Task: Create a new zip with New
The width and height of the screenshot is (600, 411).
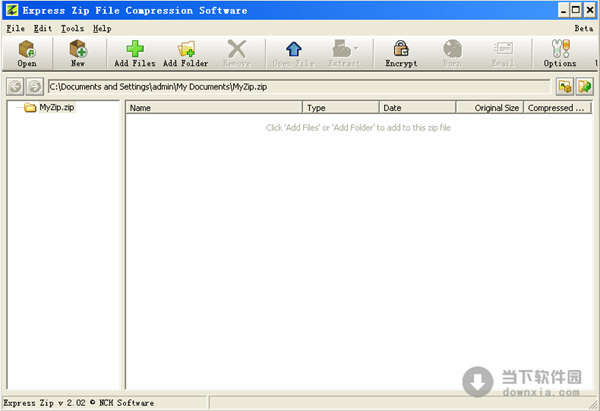Action: [78, 53]
